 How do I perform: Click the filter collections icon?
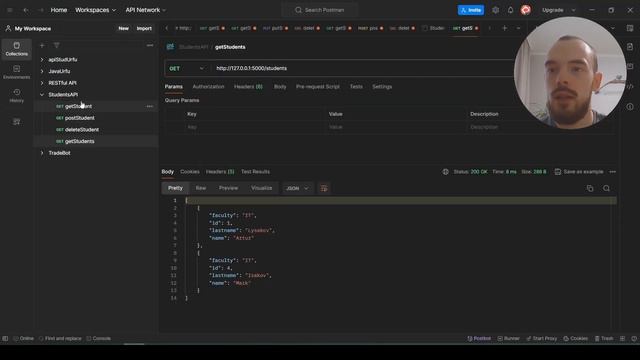click(x=56, y=45)
